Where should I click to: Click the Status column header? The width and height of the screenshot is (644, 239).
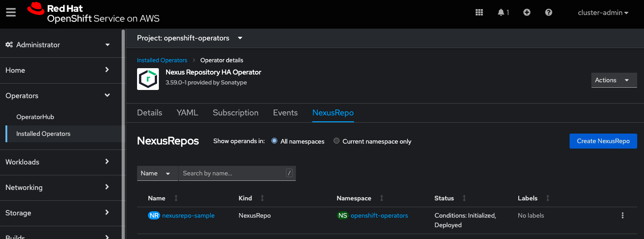444,199
